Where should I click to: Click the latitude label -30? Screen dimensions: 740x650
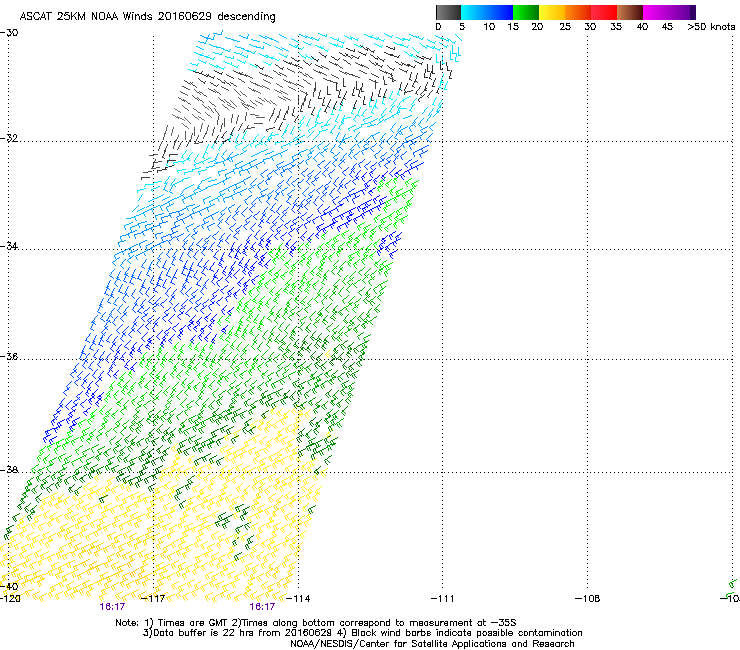(9, 33)
